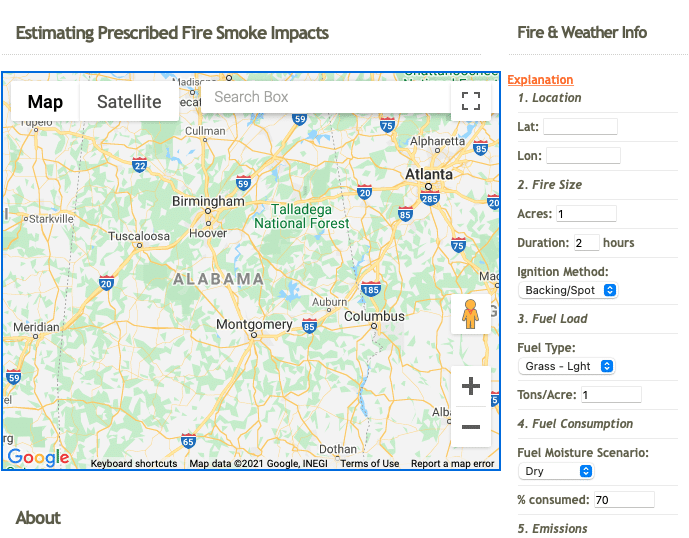Viewport: 689px width, 538px height.
Task: Focus the map Search Box field
Action: pos(326,97)
